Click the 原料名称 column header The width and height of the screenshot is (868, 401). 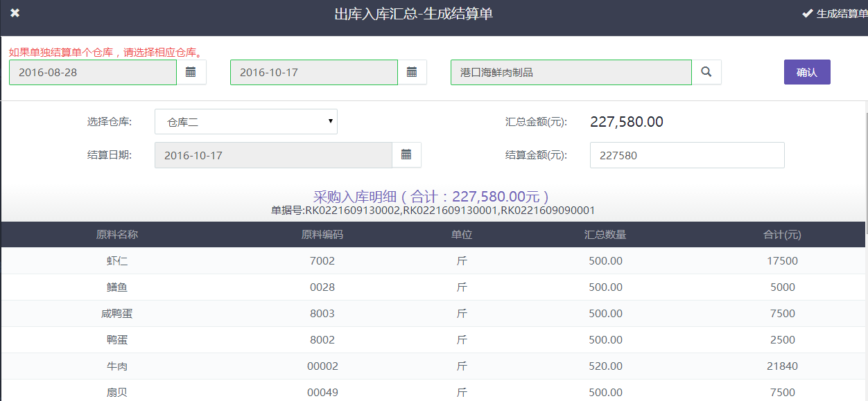click(116, 235)
